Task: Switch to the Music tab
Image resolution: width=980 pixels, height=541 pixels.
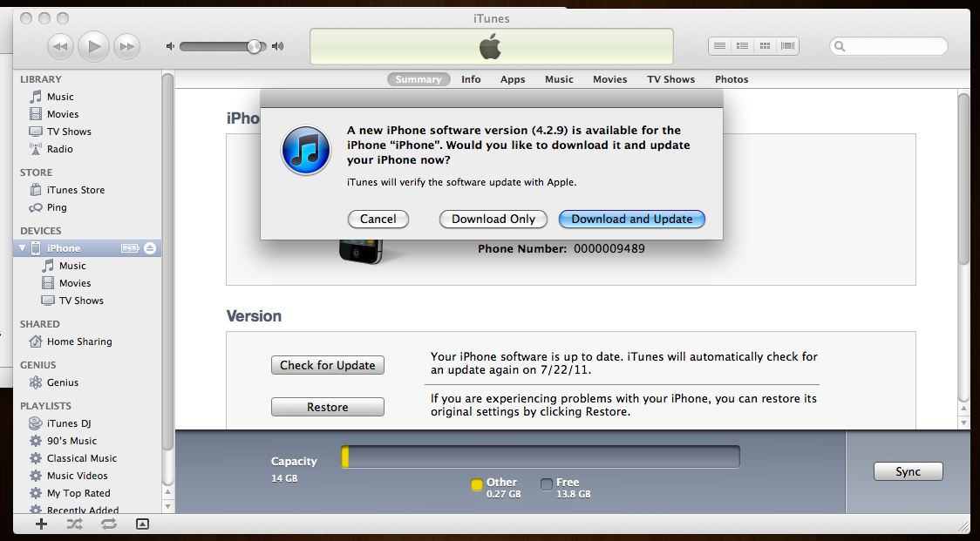Action: click(559, 79)
